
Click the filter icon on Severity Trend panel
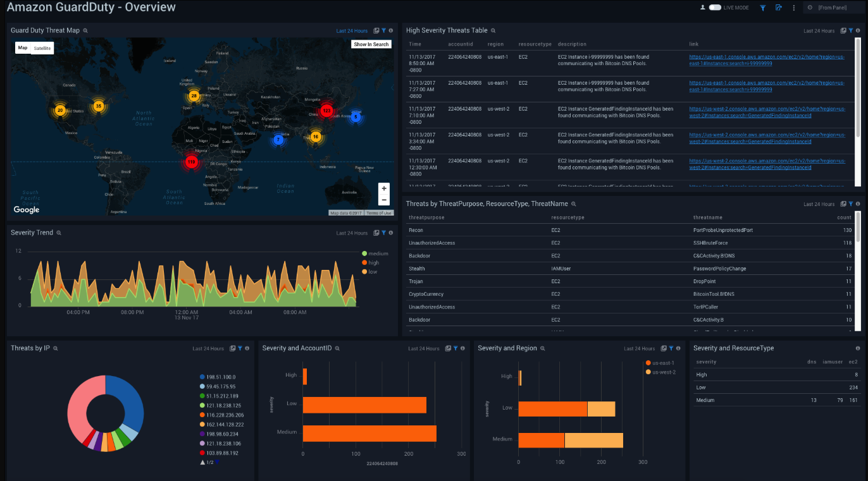click(x=383, y=233)
